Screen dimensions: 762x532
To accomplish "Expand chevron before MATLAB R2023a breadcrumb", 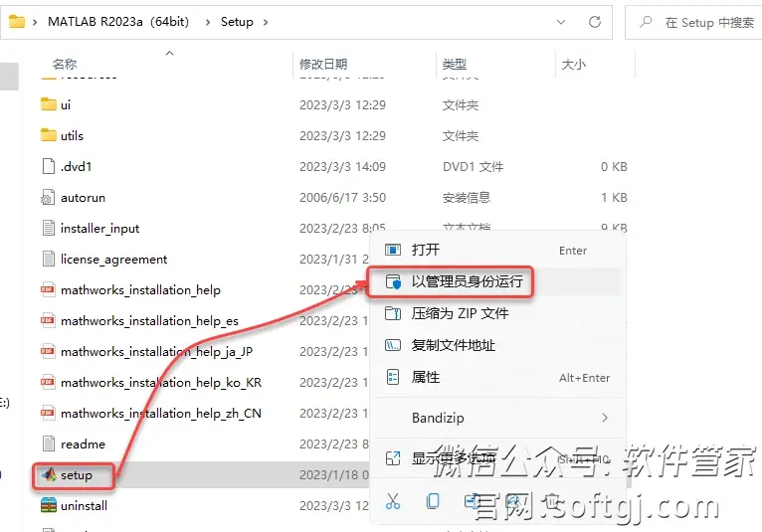I will click(x=35, y=22).
